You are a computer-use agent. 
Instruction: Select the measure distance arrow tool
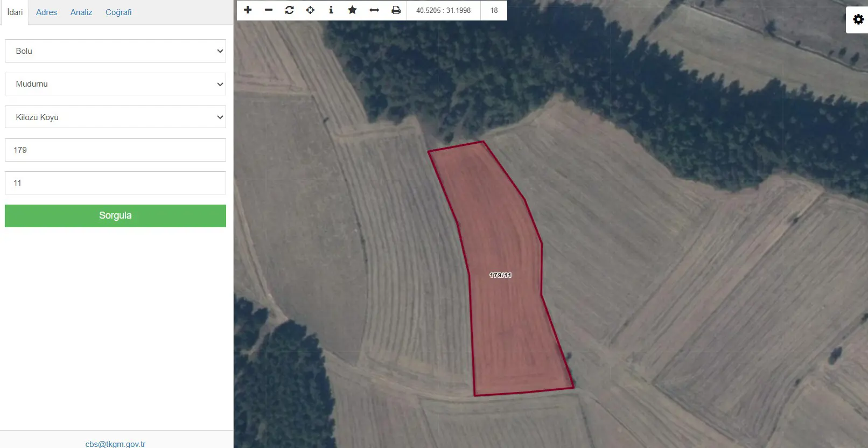[x=374, y=10]
